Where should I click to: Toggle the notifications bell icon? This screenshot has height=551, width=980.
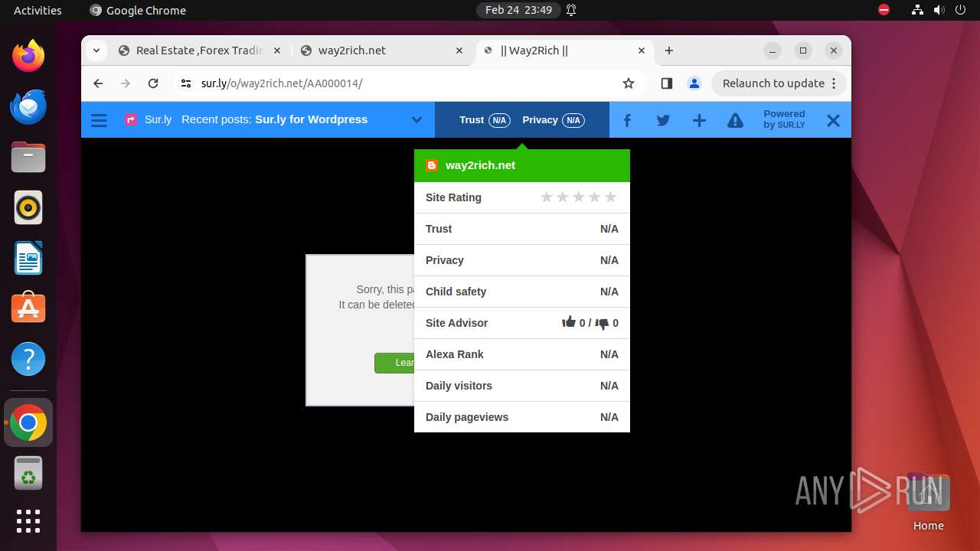click(571, 10)
